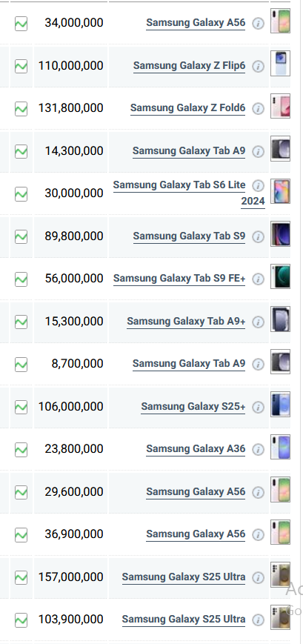
Task: Select Samsung Galaxy Z Fold6 product thumbnail
Action: (x=281, y=106)
